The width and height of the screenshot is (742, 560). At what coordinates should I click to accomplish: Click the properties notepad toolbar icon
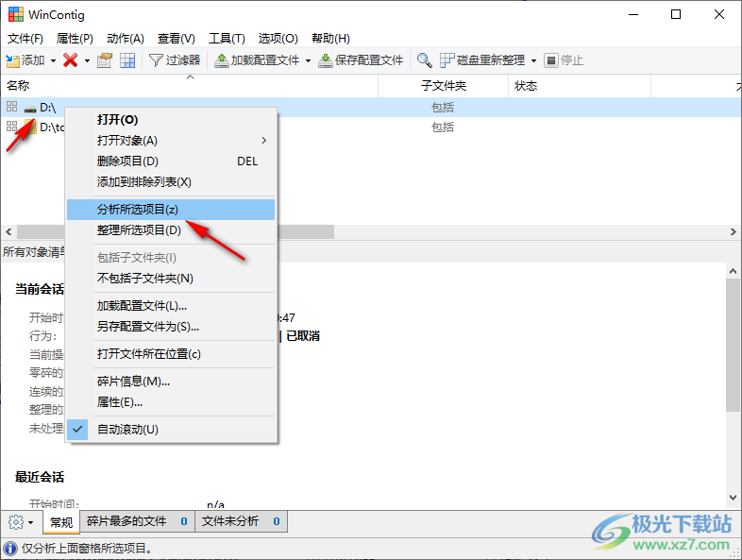tap(105, 60)
